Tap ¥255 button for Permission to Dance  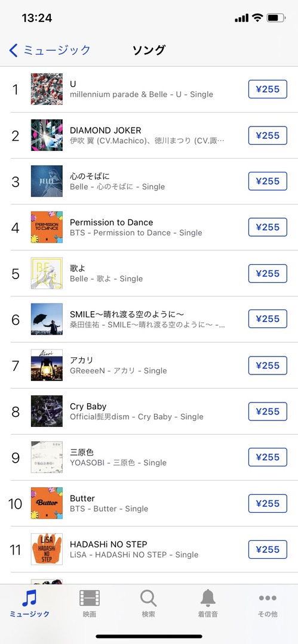[x=268, y=227]
